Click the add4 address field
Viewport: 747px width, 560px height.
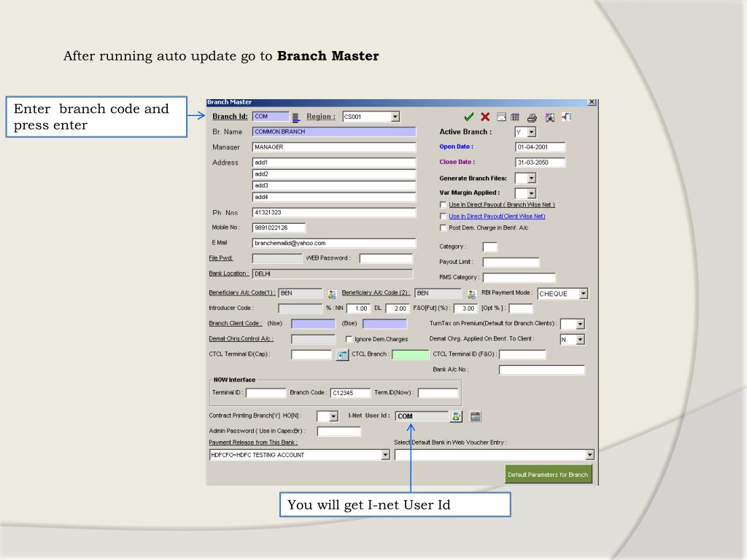coord(334,197)
